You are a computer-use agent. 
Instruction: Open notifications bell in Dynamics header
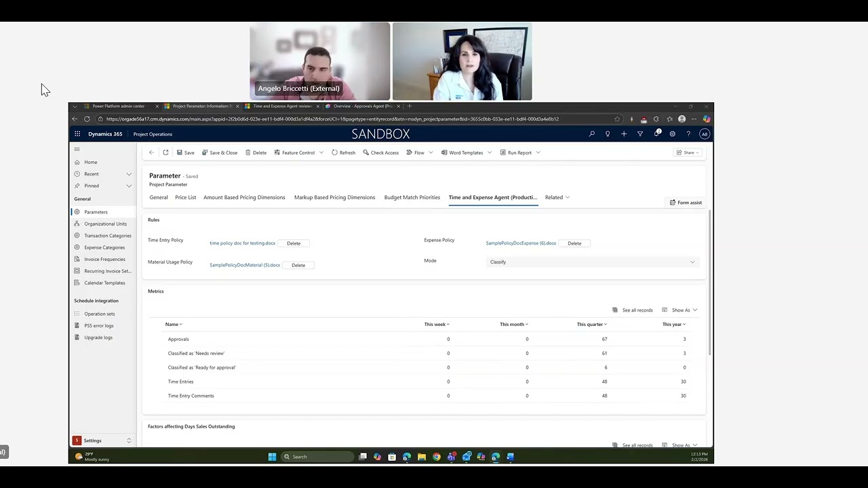click(656, 134)
